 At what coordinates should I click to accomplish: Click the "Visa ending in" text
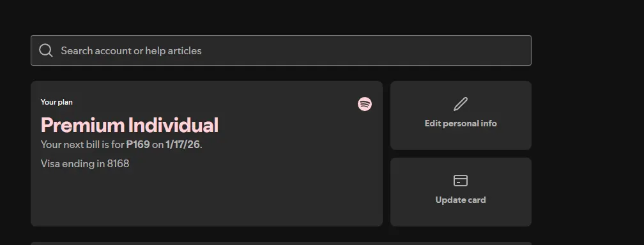[73, 164]
